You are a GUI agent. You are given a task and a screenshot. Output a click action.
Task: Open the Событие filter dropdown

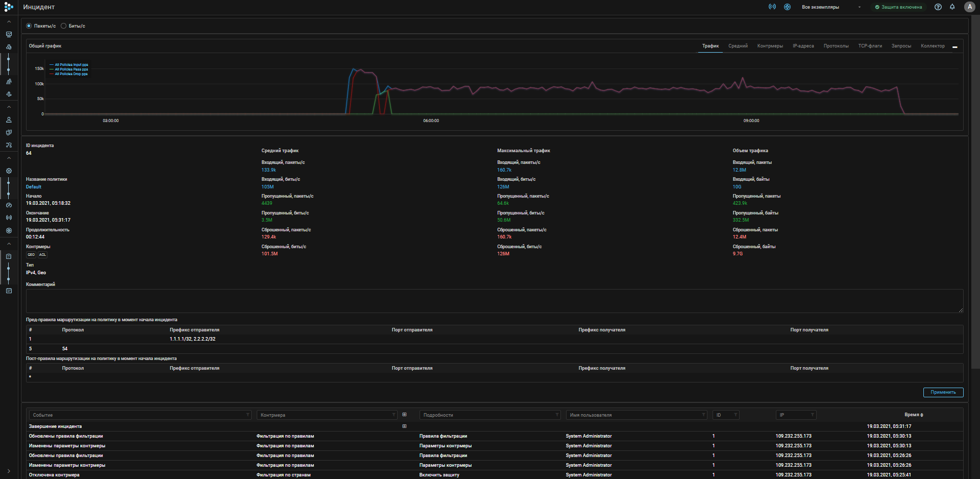click(140, 415)
